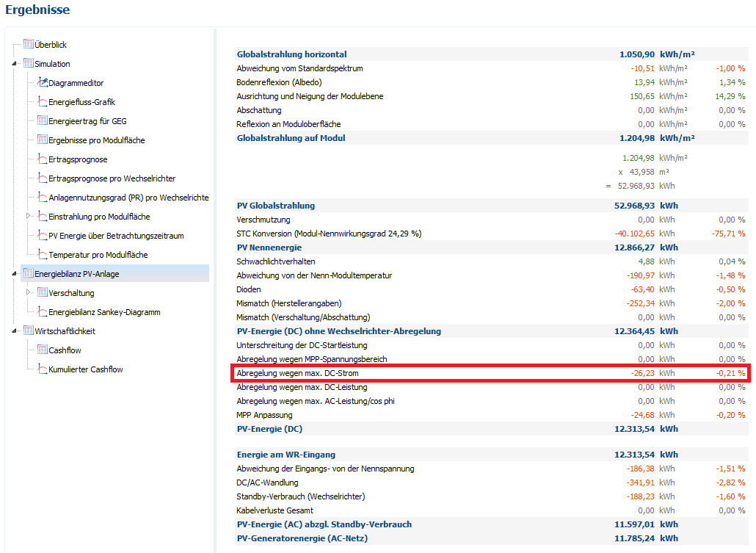
Task: Click the Diagrammeditor pencil icon
Action: 43,83
